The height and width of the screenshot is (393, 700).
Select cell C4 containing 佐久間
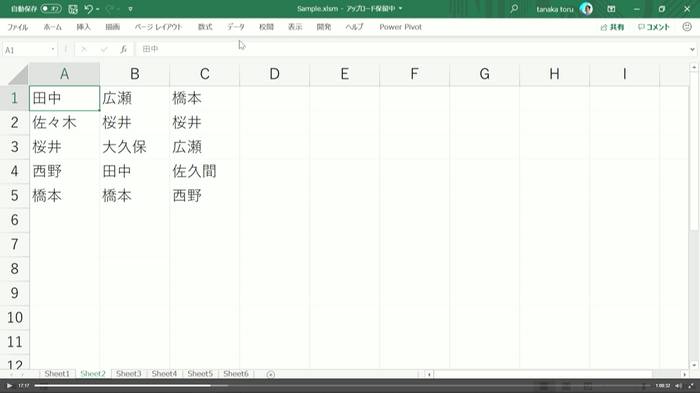pos(204,171)
